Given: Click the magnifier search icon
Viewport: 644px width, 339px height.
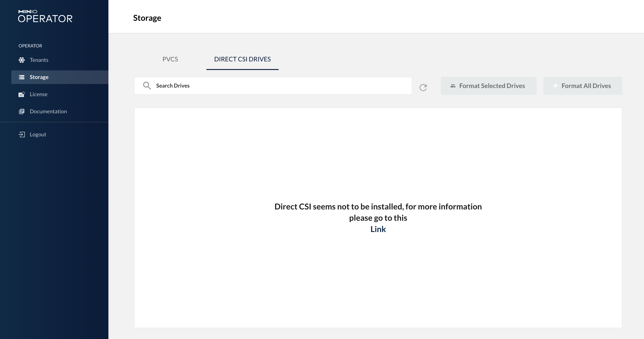Looking at the screenshot, I should pyautogui.click(x=147, y=86).
